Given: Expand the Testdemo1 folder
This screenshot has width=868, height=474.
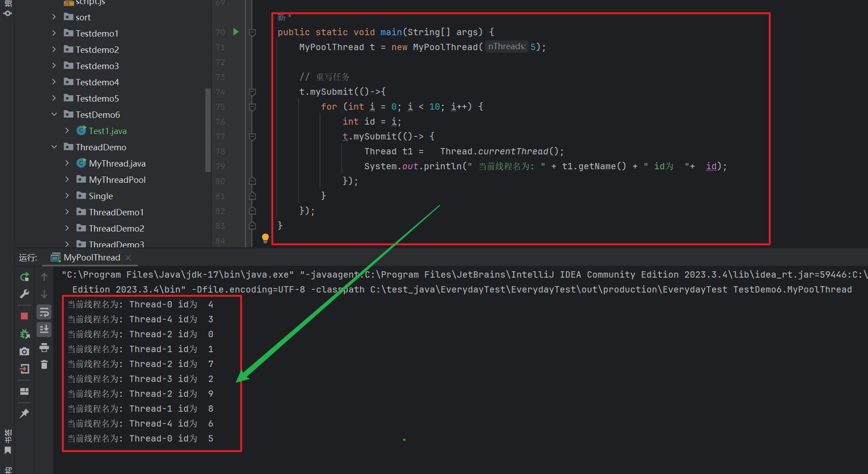Looking at the screenshot, I should pyautogui.click(x=54, y=33).
